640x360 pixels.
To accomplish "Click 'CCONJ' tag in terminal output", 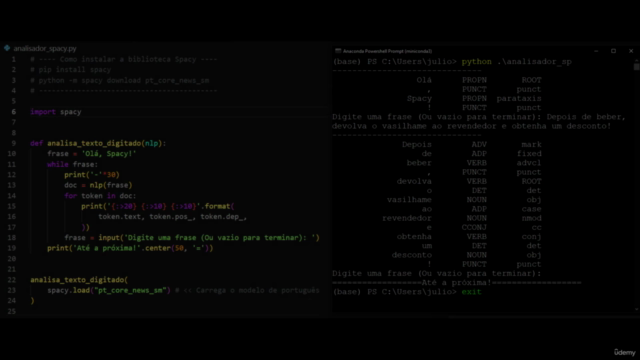I will tap(474, 227).
